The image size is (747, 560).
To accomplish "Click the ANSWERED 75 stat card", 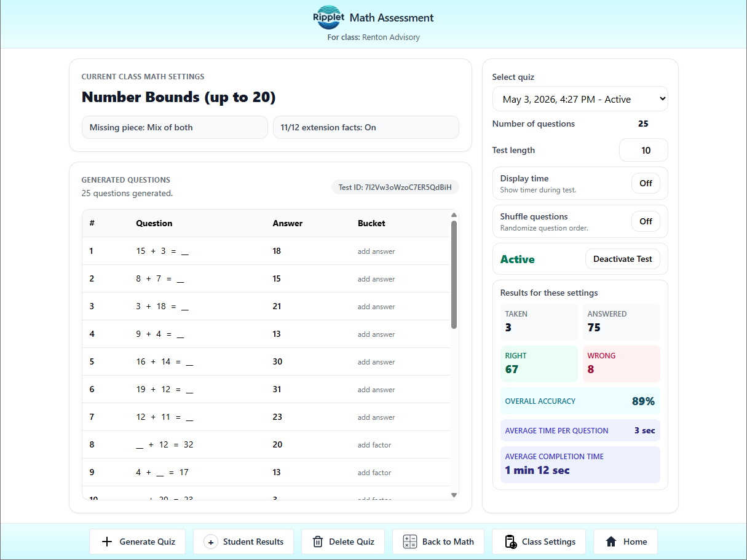I will coord(621,322).
